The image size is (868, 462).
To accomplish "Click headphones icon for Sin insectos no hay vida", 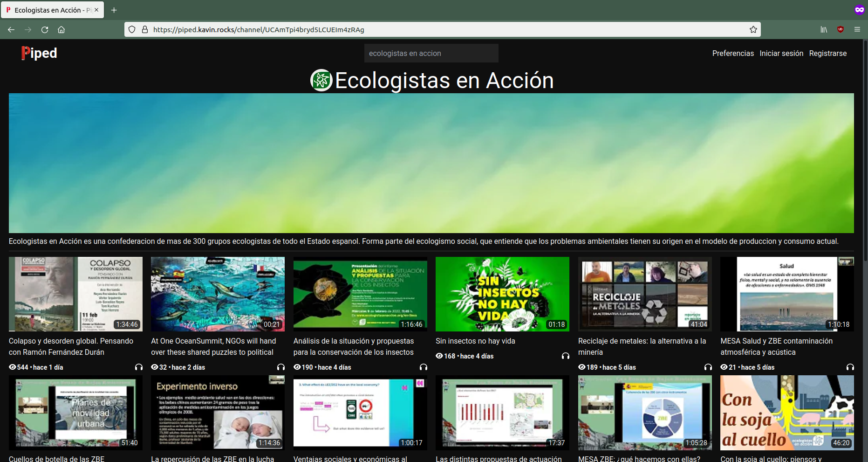I will [x=566, y=356].
